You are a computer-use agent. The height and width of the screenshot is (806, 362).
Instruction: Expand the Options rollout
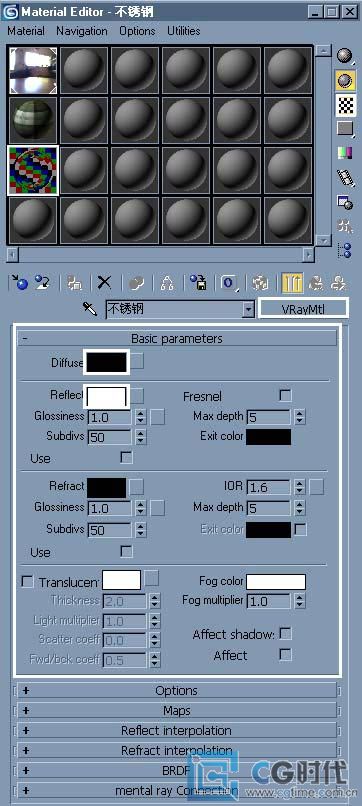pyautogui.click(x=177, y=690)
